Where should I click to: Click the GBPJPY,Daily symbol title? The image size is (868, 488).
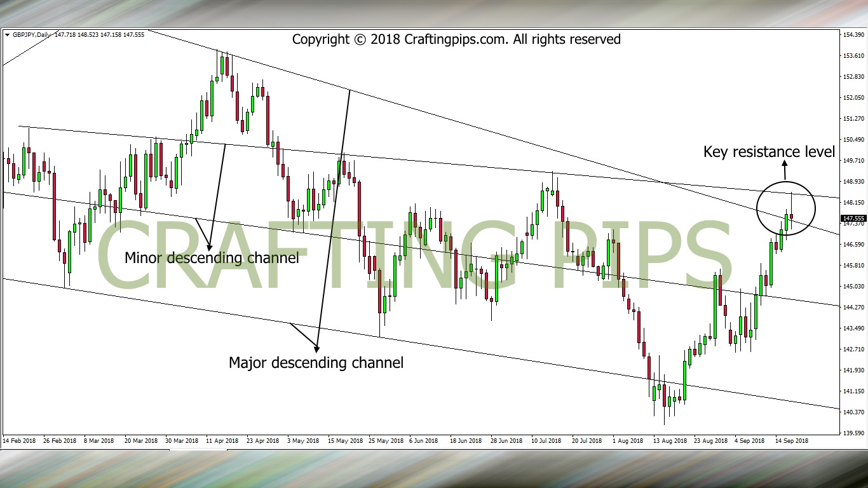pos(31,35)
